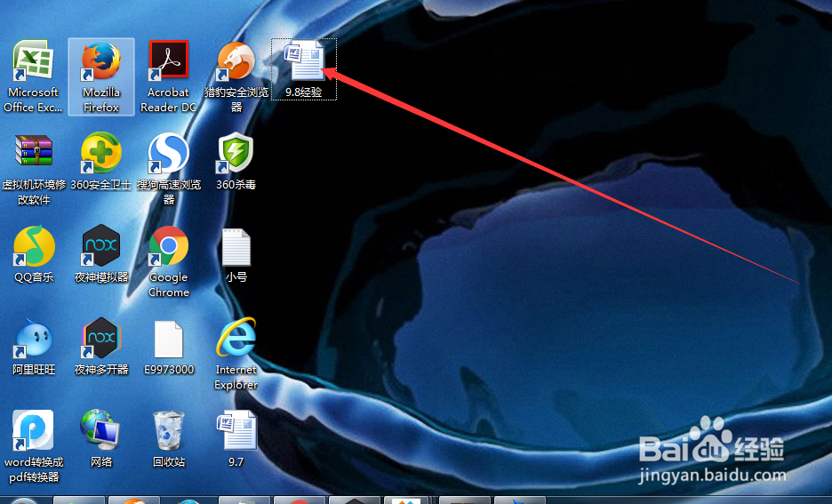This screenshot has width=832, height=504.
Task: Select the 9.7 Word document
Action: point(236,438)
